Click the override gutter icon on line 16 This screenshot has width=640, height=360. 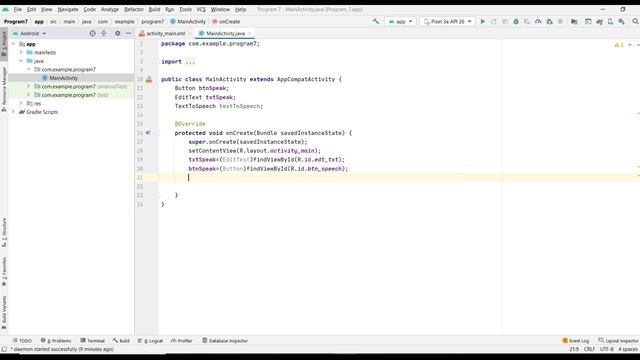pos(148,133)
